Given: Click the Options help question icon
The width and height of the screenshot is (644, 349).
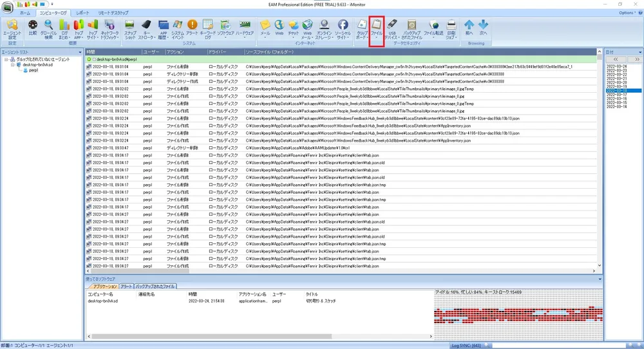Looking at the screenshot, I should [x=640, y=13].
